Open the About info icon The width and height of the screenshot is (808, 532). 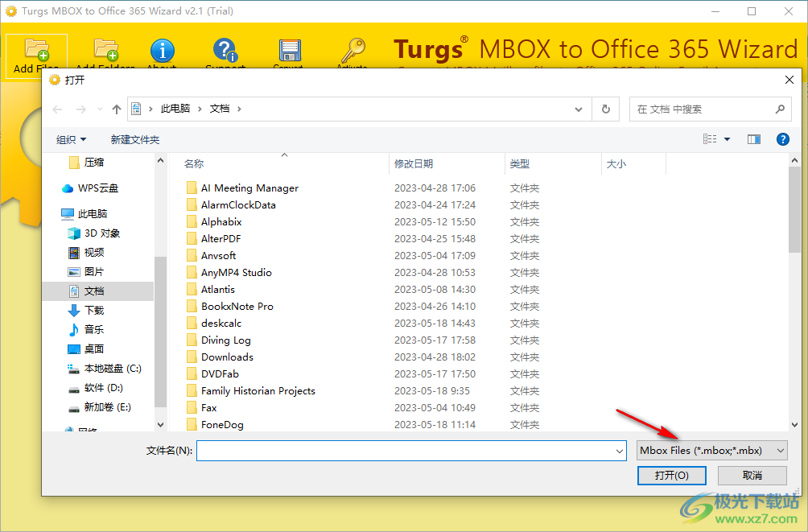pos(163,51)
